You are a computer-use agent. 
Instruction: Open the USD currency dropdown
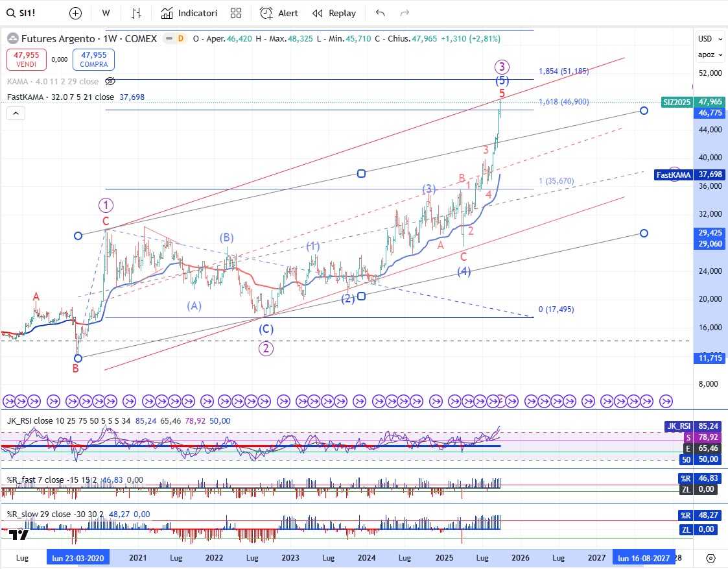coord(705,39)
